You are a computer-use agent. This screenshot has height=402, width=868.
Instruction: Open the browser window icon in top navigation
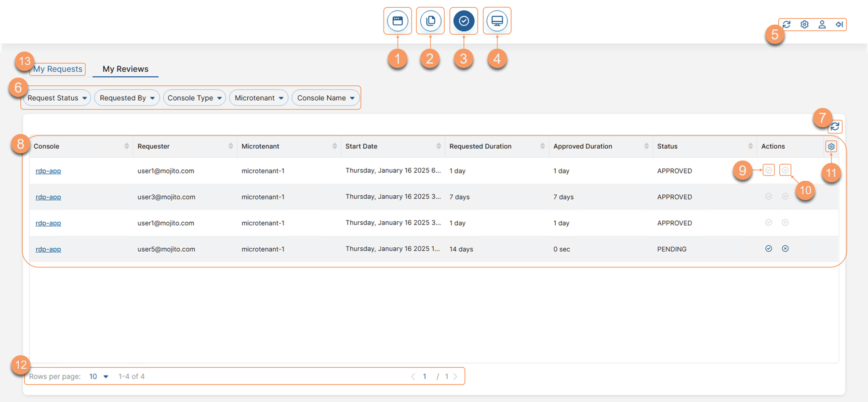pos(398,21)
